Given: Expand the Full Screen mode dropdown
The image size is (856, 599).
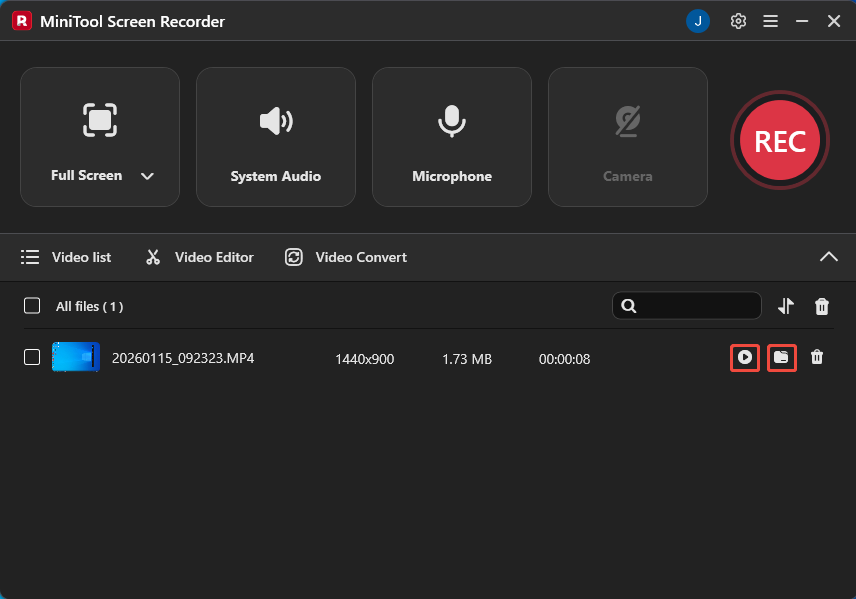Looking at the screenshot, I should [x=147, y=175].
